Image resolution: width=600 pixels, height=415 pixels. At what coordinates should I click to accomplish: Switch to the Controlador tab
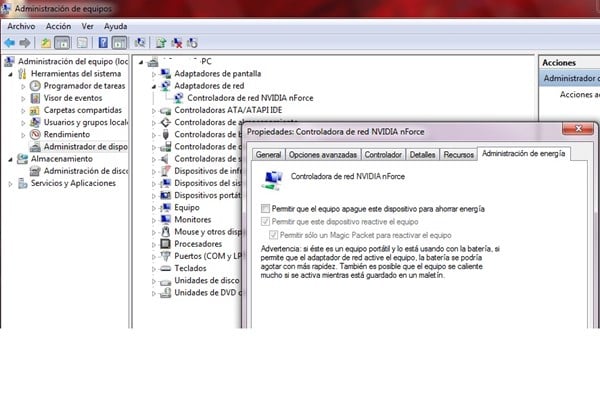pos(383,155)
